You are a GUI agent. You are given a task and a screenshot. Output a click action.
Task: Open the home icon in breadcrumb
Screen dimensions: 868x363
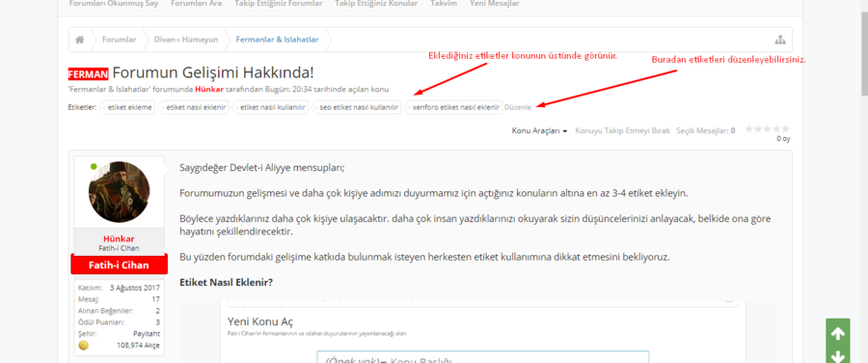coord(80,40)
